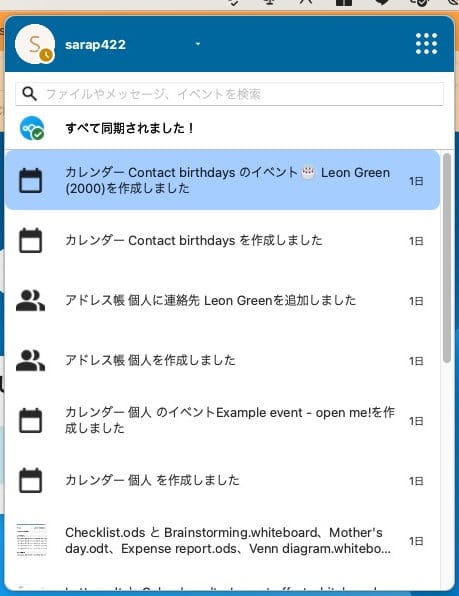The height and width of the screenshot is (596, 459).
Task: Open the account dropdown arrow next to sarap422
Action: [198, 44]
